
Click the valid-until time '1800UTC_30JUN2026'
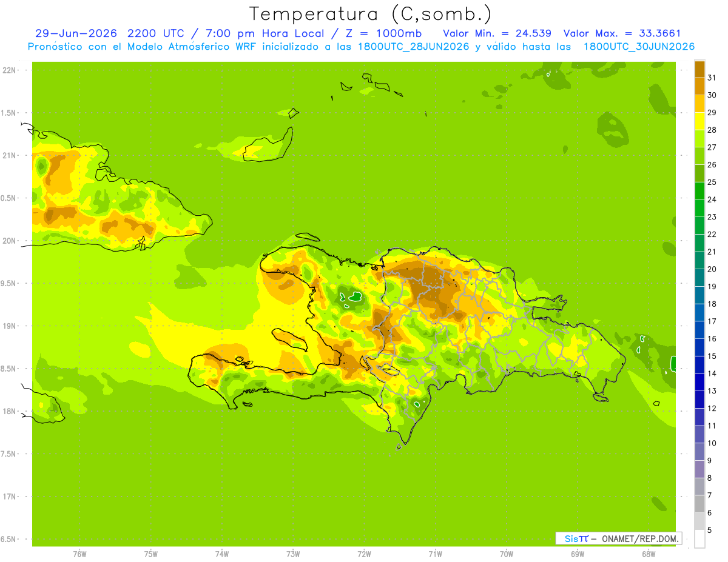tap(639, 47)
